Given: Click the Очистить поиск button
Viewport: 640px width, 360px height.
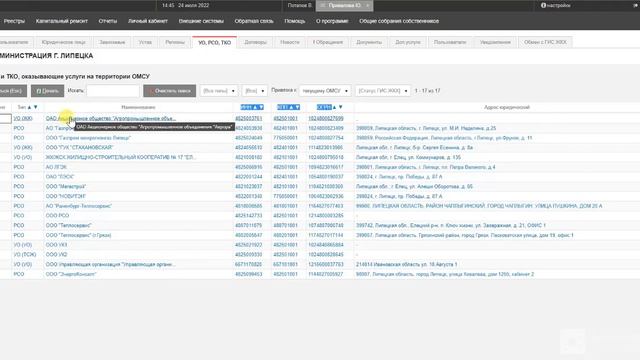Looking at the screenshot, I should [169, 91].
